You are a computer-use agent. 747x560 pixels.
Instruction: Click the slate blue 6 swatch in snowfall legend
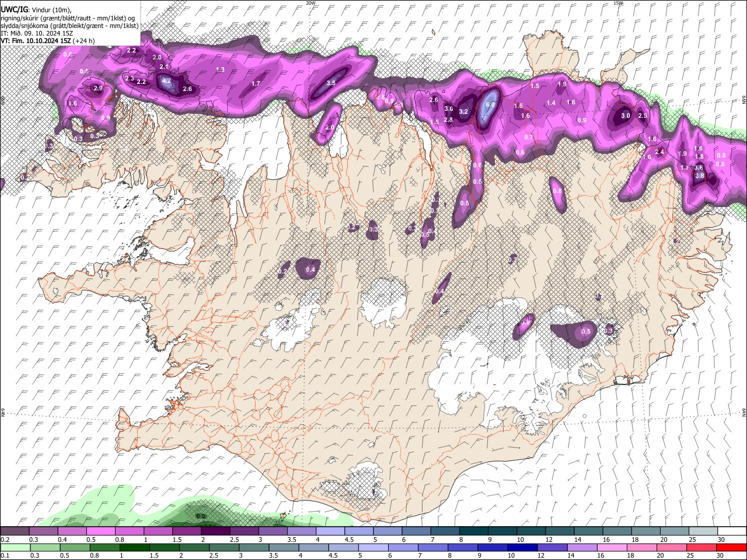[416, 531]
